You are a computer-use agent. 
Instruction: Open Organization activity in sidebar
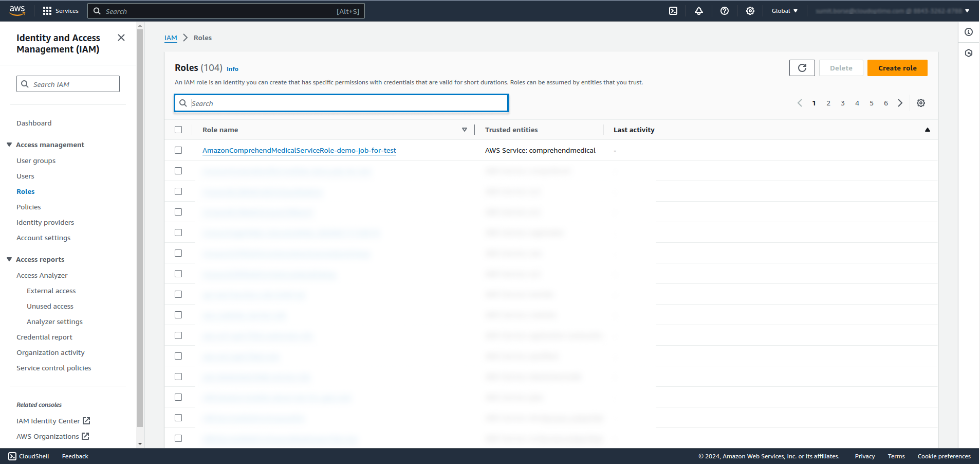coord(50,352)
